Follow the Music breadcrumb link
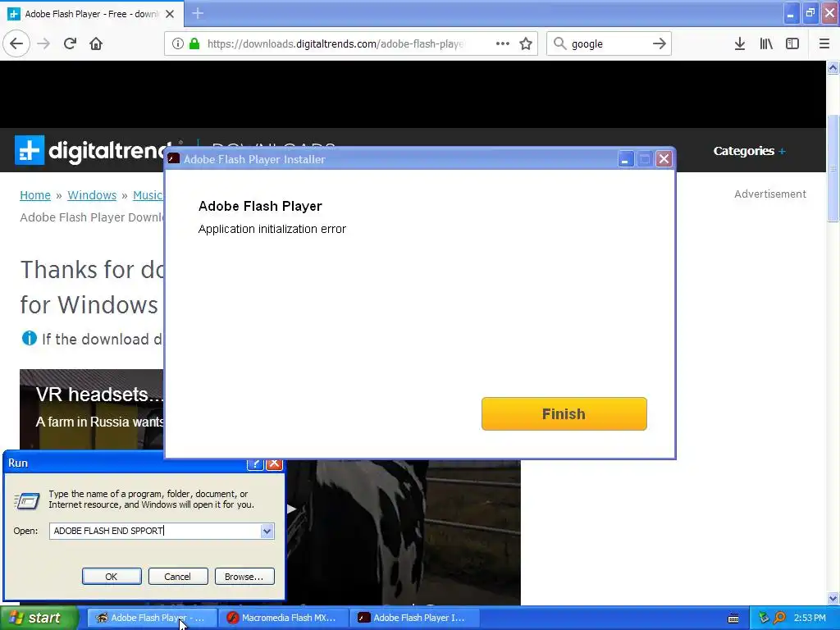 pyautogui.click(x=148, y=195)
